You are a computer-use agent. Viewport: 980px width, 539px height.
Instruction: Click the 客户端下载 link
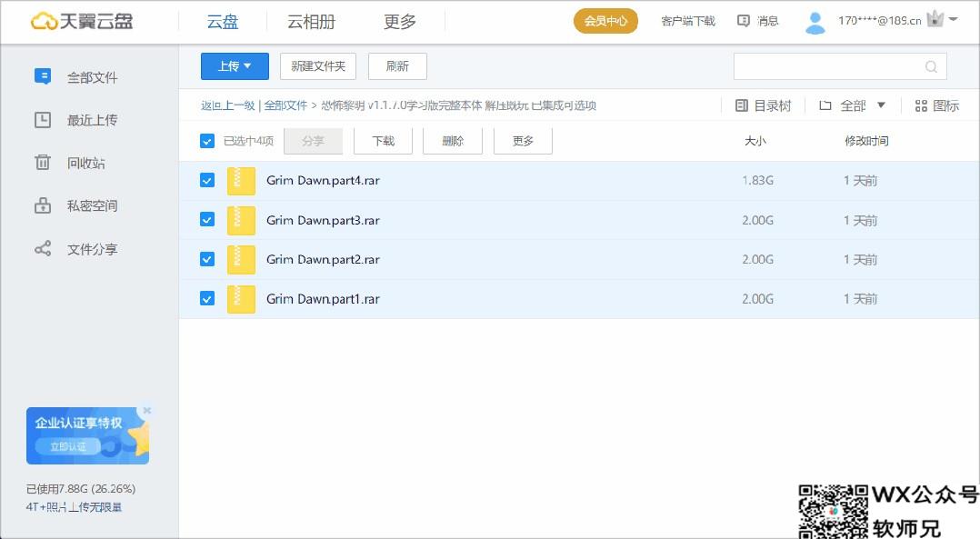point(688,21)
